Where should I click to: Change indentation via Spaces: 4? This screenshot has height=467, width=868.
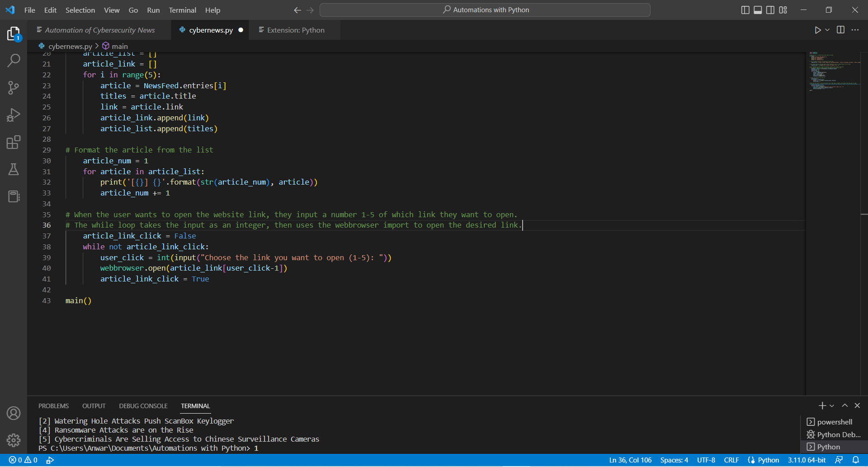674,460
